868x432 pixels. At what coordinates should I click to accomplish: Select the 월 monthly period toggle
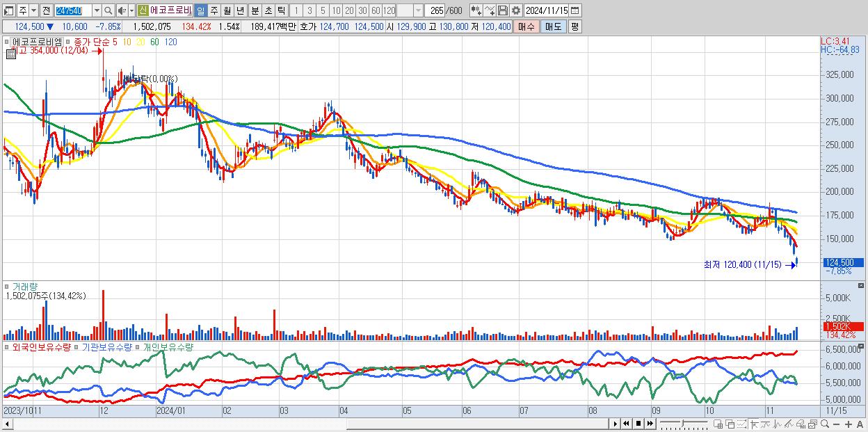227,10
